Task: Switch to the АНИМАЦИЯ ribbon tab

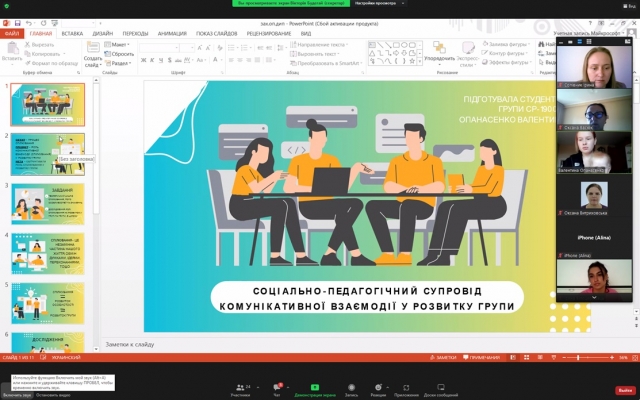Action: tap(172, 33)
